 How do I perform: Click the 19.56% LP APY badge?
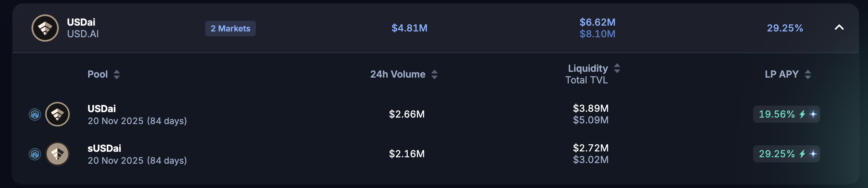787,114
